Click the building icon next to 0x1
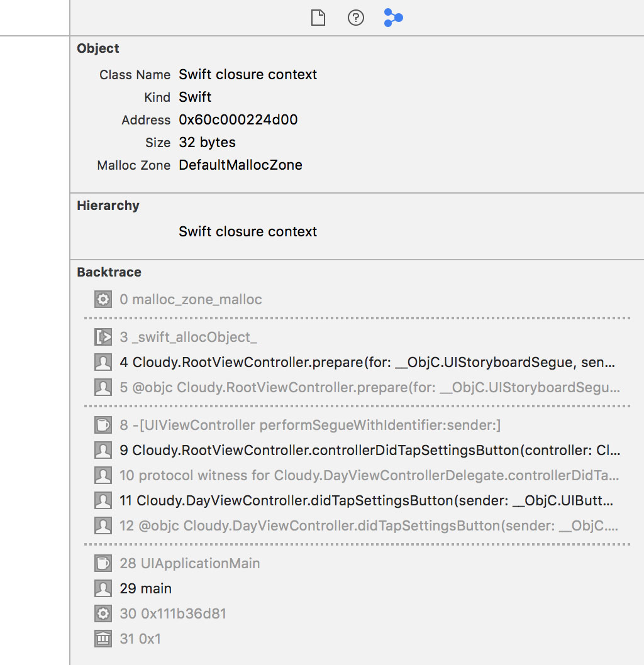 (103, 639)
